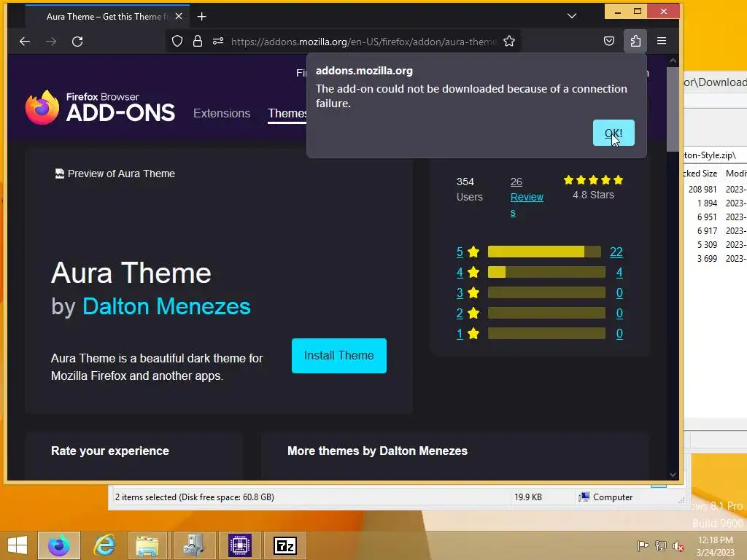The height and width of the screenshot is (560, 747).
Task: Select the 5 309 packed size row in 7-Zip
Action: tap(715, 244)
